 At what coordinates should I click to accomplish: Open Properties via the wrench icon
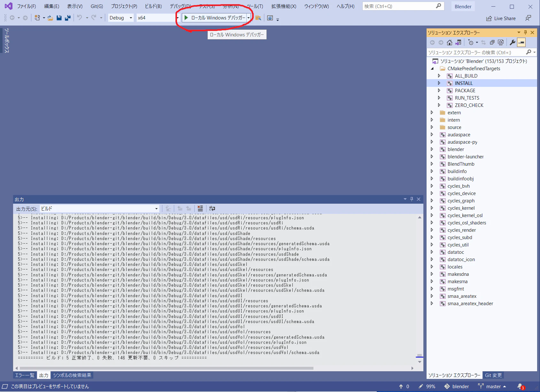pos(513,42)
